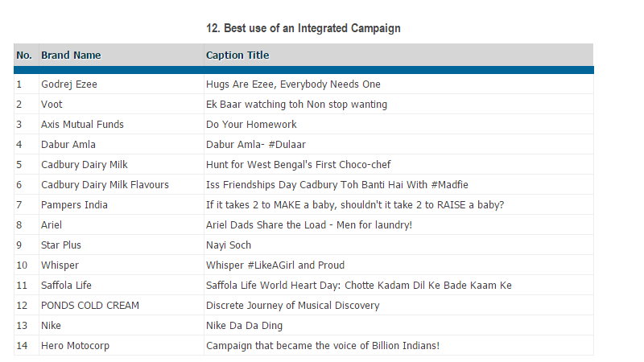This screenshot has width=644, height=362.
Task: Click the Whisper brand cell
Action: coord(60,265)
